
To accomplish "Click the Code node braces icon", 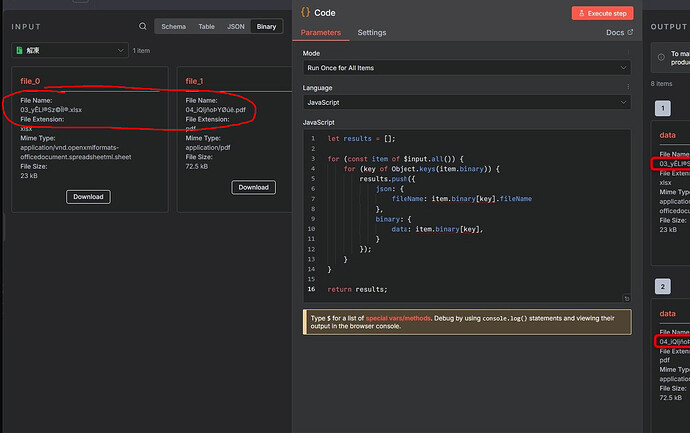I will (x=305, y=13).
